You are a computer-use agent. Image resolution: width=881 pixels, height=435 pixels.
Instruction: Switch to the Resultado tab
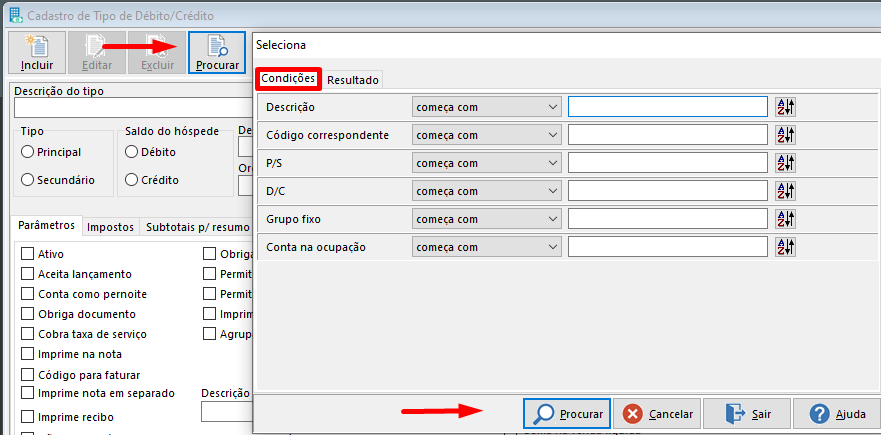[353, 80]
